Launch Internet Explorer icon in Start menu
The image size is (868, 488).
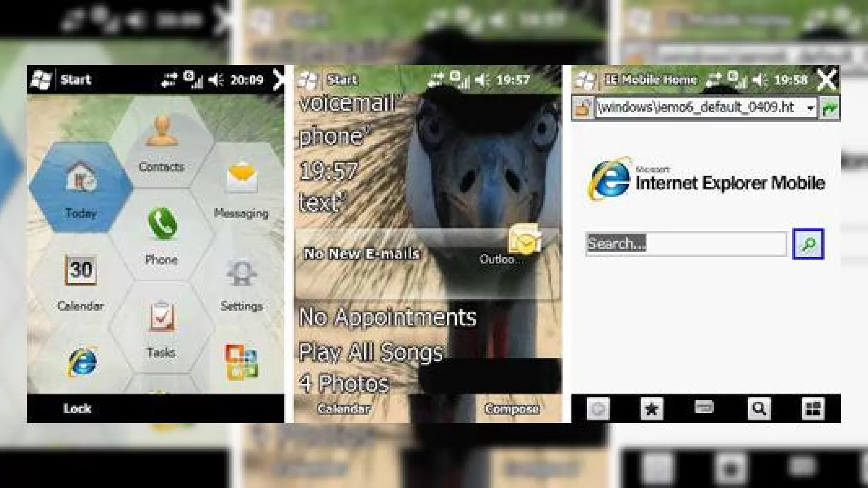pos(82,362)
